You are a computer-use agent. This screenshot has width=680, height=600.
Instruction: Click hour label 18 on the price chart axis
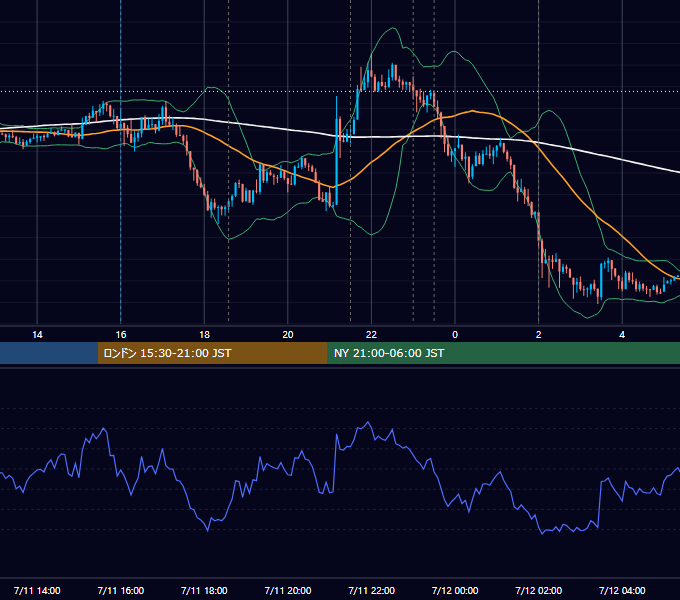coord(204,335)
